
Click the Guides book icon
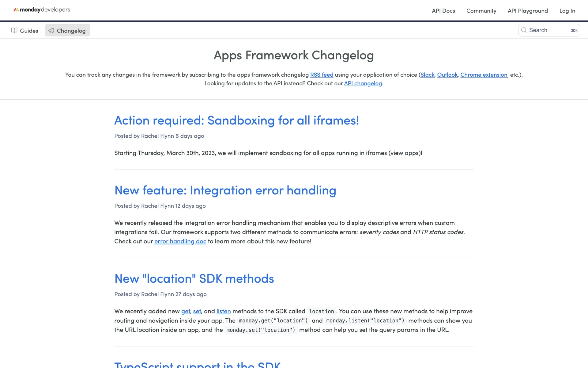pos(14,30)
